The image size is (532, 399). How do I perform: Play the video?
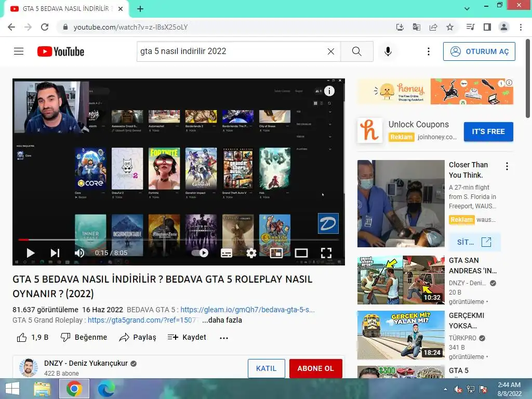click(x=31, y=253)
